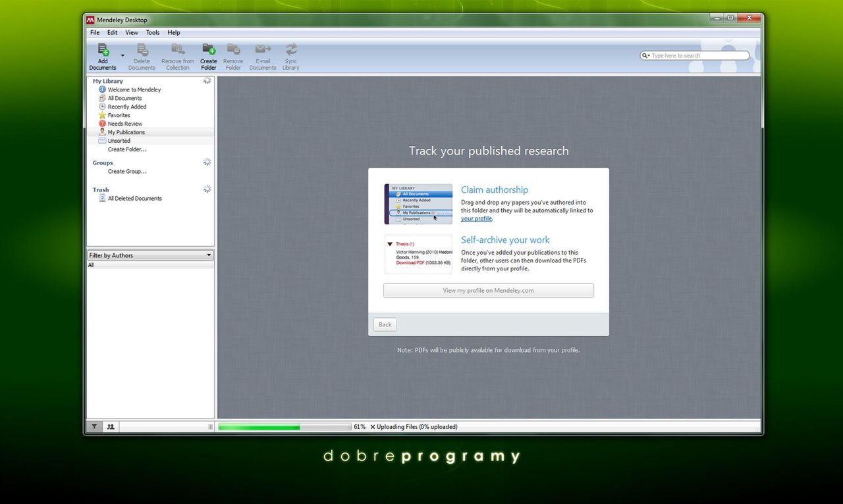The image size is (843, 504).
Task: Toggle the contacts people button in status bar
Action: tap(111, 426)
